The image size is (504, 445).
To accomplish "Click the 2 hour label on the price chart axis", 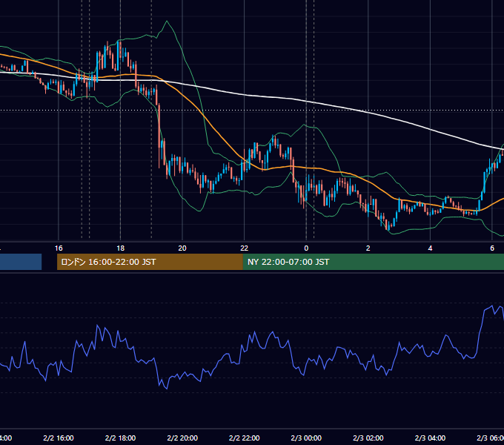I will click(x=368, y=248).
